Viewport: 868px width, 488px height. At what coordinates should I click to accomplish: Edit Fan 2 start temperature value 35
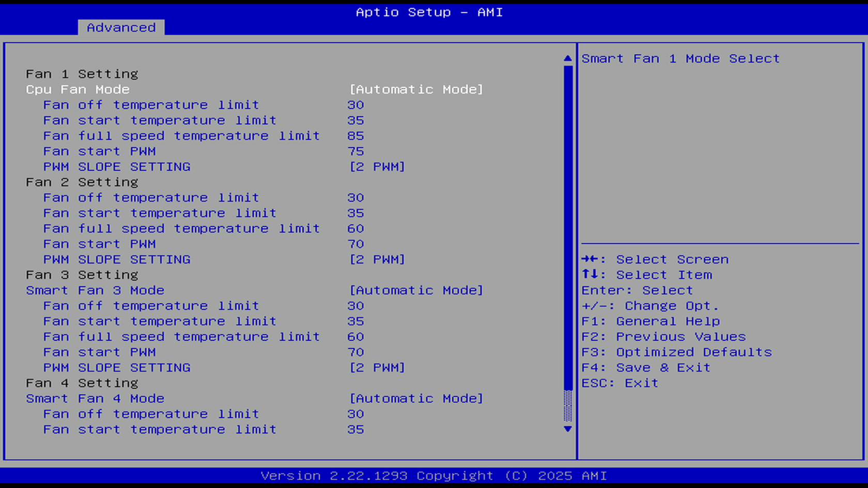pyautogui.click(x=355, y=213)
